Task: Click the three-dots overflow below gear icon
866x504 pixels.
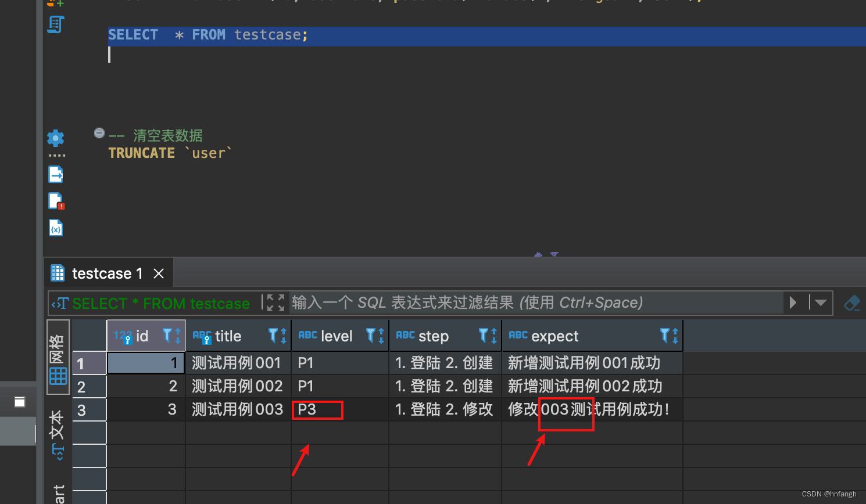Action: coord(56,156)
